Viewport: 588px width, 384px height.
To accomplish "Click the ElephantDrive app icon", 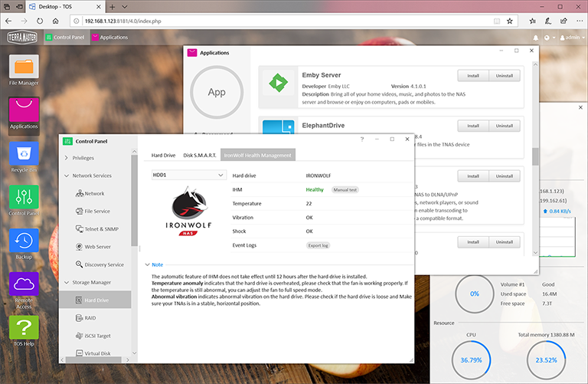I will pyautogui.click(x=278, y=127).
